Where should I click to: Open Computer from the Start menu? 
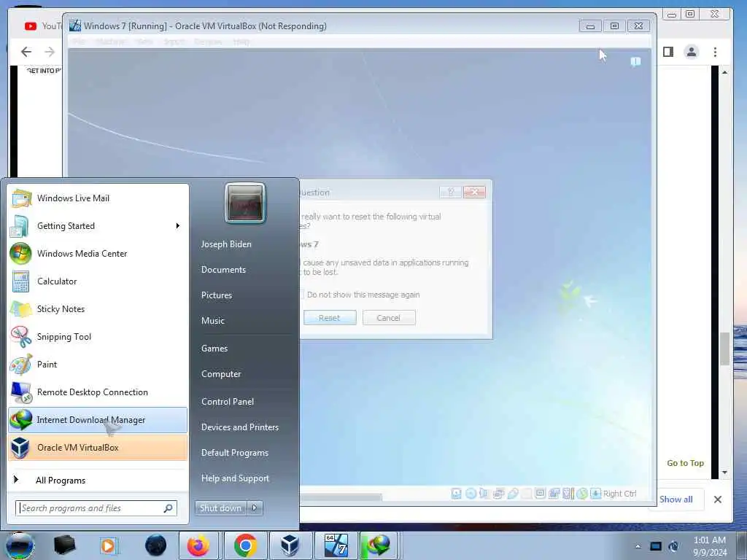[x=221, y=374]
